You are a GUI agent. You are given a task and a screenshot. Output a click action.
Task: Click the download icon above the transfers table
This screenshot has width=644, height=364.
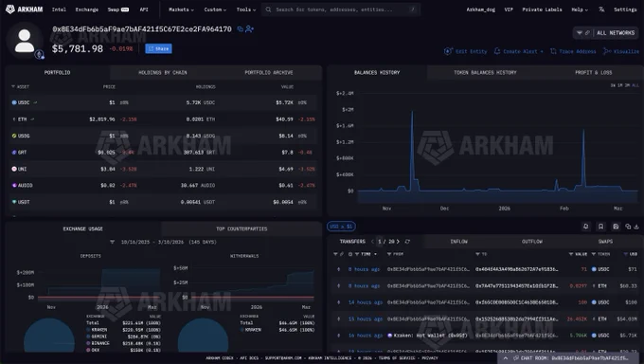(636, 227)
